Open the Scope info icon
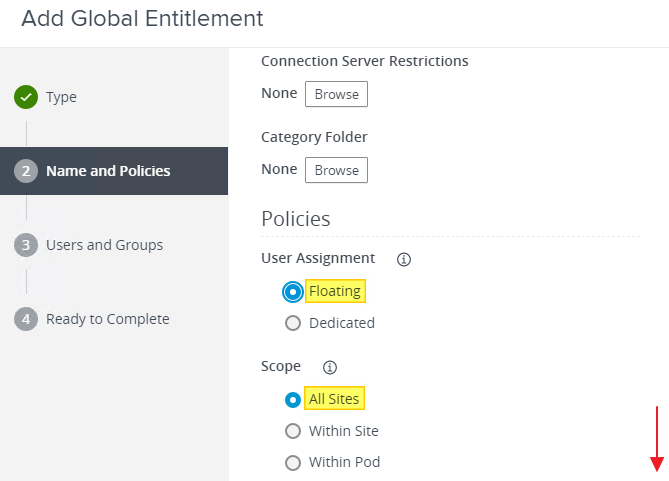669x481 pixels. pyautogui.click(x=330, y=367)
